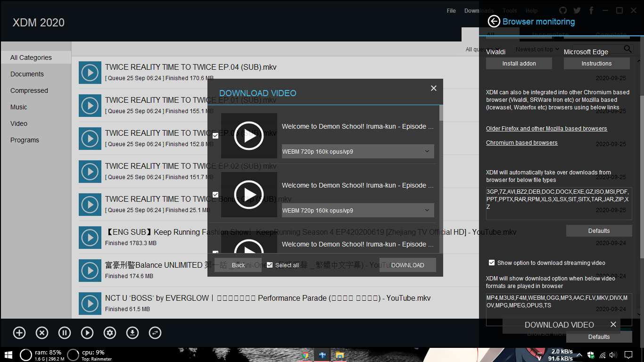Open Settings via the gear icon
The image size is (644, 362).
110,333
